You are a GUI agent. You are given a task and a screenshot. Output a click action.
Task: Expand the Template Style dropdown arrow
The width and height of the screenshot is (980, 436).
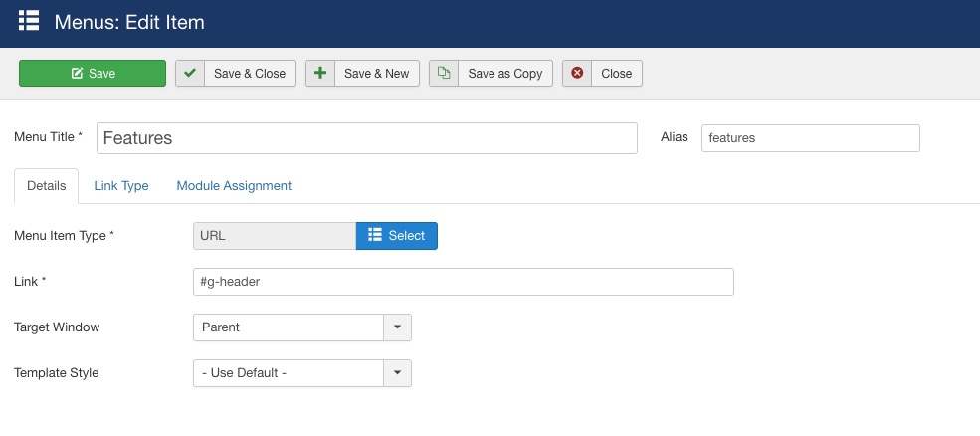tap(398, 373)
